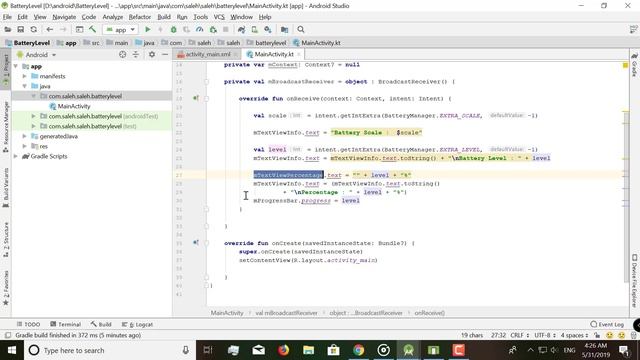This screenshot has height=360, width=640.
Task: Click the locate target icon in Project panel
Action: pyautogui.click(x=122, y=54)
